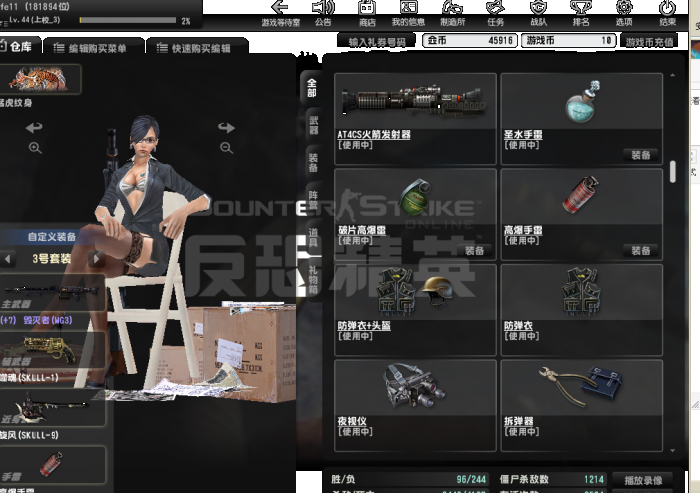Select the 全部 all-items category tab
The image size is (700, 493).
tap(312, 88)
